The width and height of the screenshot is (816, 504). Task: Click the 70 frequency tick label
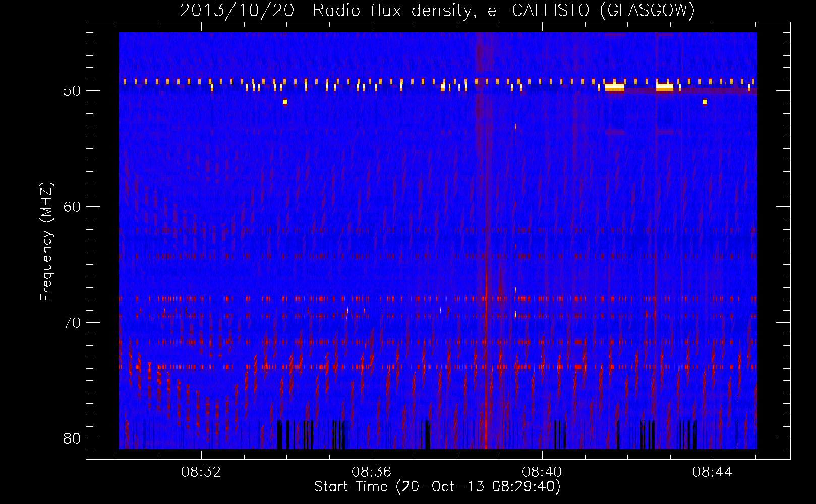pos(73,323)
